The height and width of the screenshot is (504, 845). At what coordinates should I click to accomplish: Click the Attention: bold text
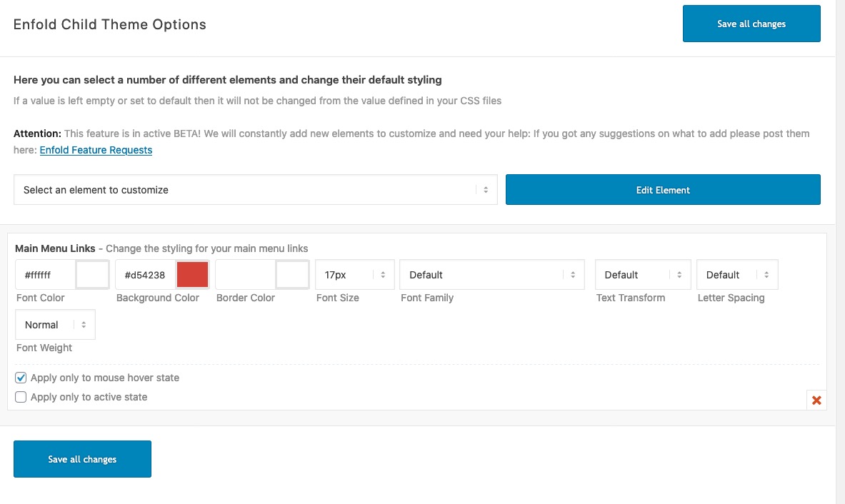click(37, 133)
